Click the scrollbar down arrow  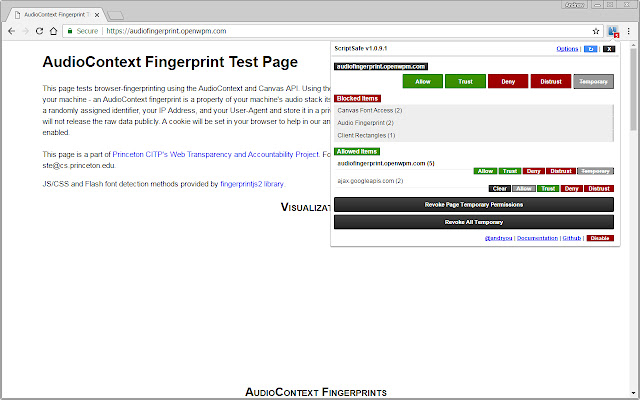(633, 393)
